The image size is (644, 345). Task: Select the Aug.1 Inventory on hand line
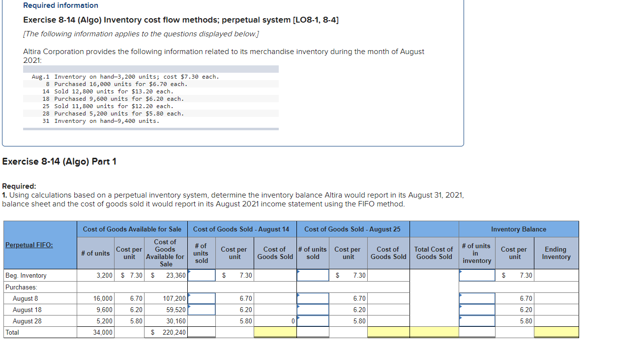[125, 77]
